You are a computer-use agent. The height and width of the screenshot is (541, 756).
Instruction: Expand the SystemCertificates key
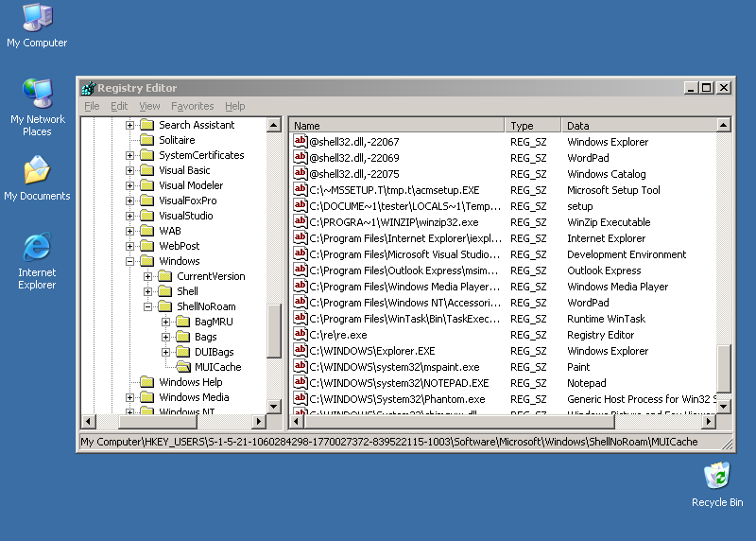click(129, 155)
